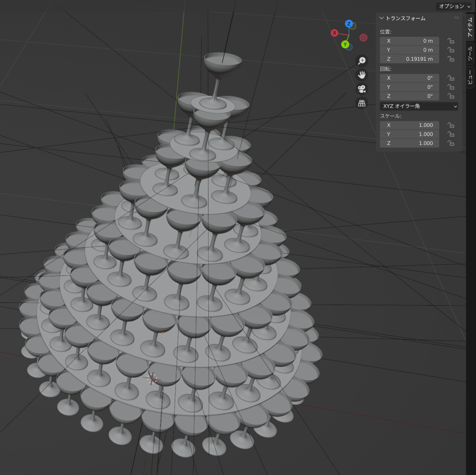
Task: Switch to the ビュー sidebar tab
Action: pyautogui.click(x=470, y=77)
